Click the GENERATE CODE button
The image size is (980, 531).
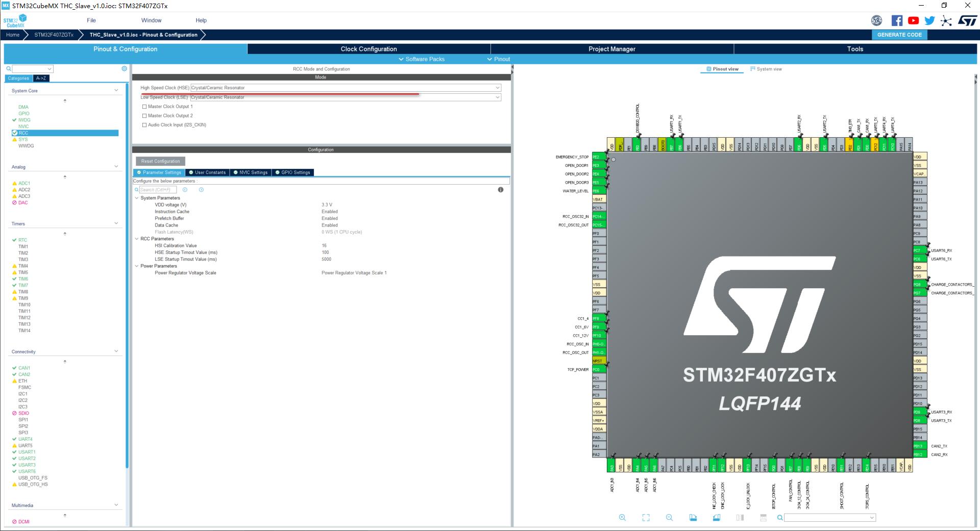pos(899,35)
